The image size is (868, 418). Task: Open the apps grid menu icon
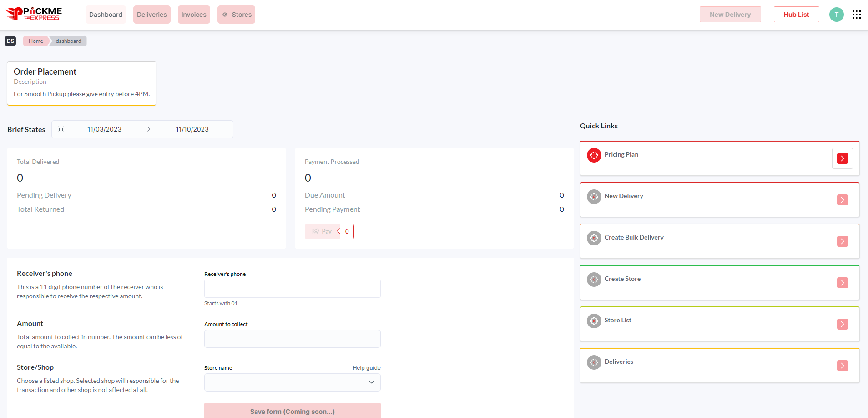[856, 15]
